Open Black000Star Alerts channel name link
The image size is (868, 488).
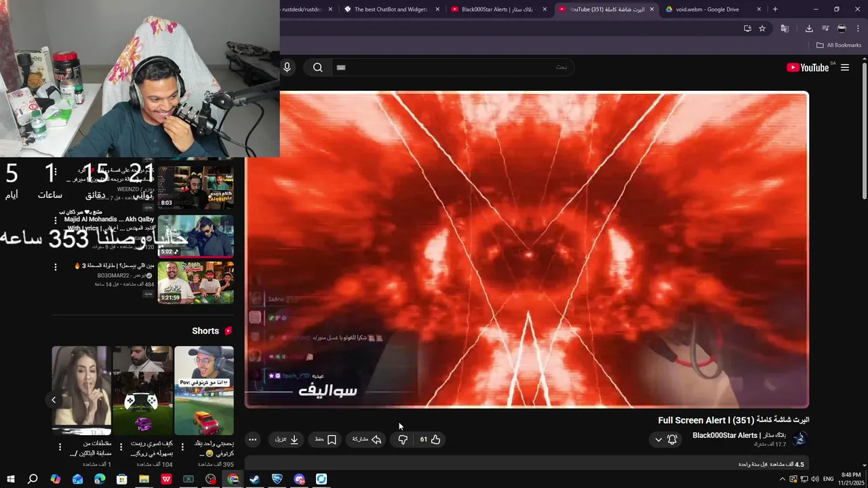739,435
